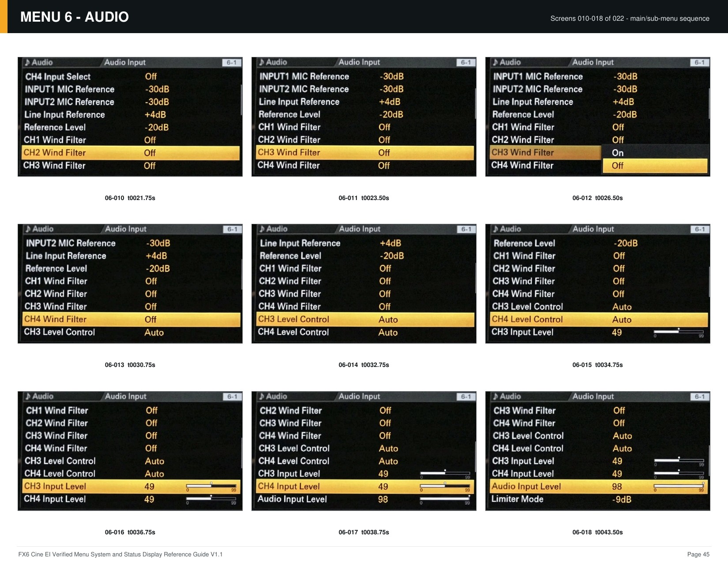The width and height of the screenshot is (728, 563).
Task: Click caption '06-018 t0043.50s'
Action: (x=597, y=532)
